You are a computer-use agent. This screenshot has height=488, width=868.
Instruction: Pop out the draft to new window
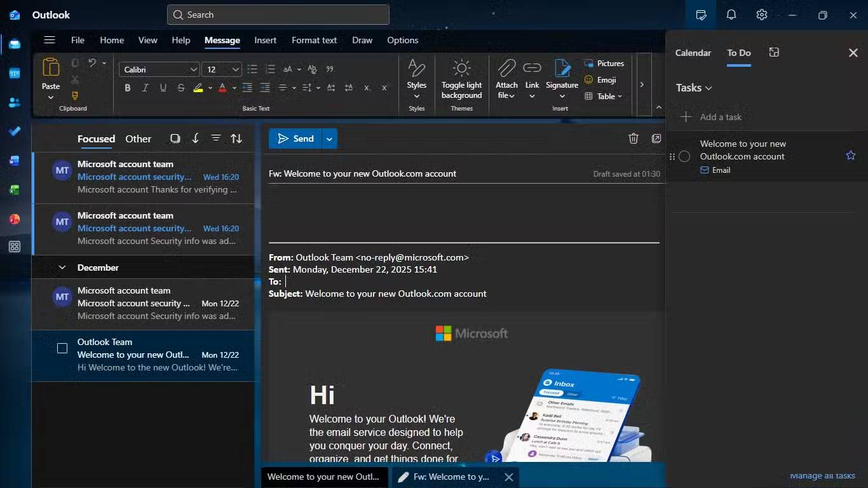[656, 139]
